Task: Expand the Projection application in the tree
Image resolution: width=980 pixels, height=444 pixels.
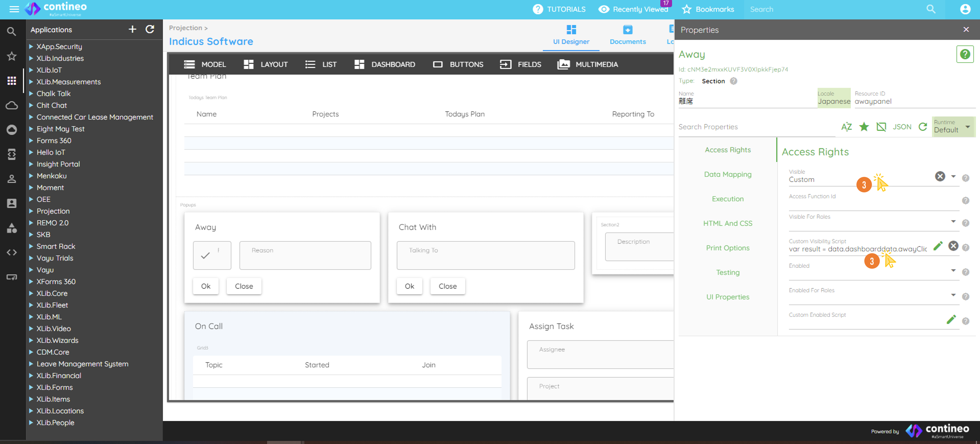Action: coord(32,211)
